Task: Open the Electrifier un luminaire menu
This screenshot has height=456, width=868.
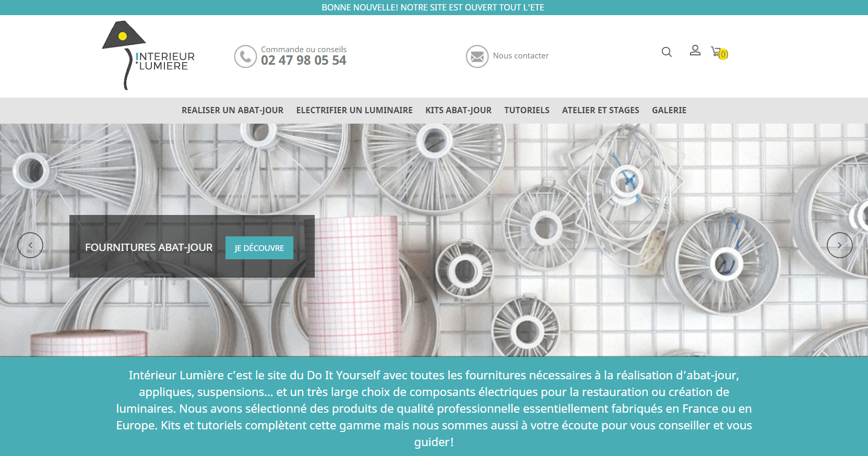Action: pos(354,111)
